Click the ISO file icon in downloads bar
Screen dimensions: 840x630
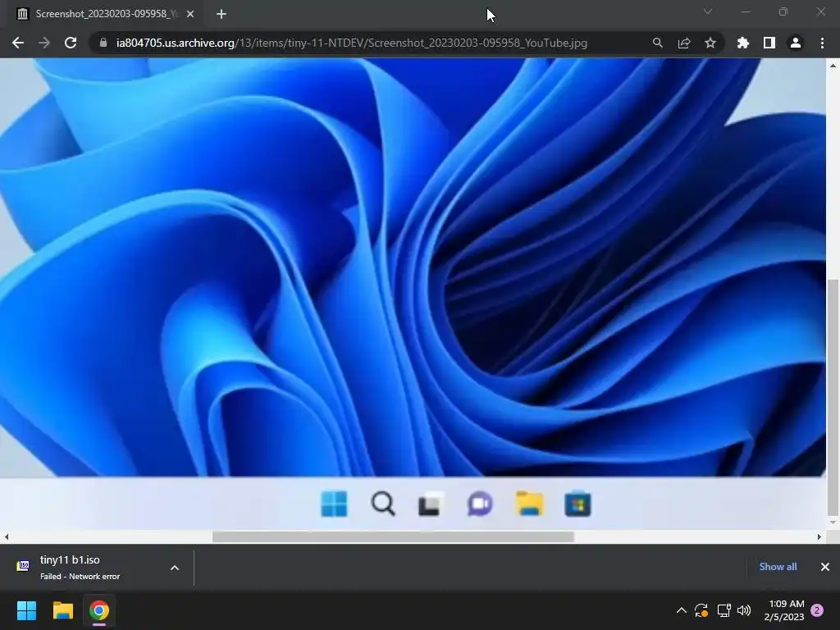(23, 566)
